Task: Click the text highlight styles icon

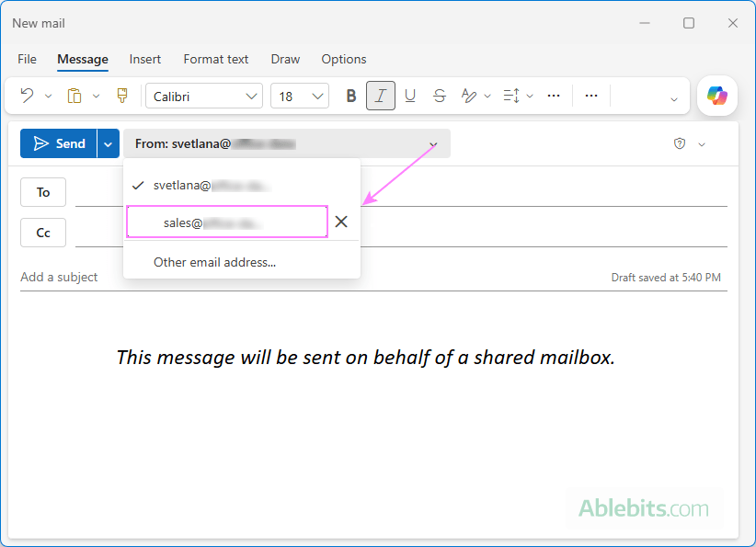Action: (469, 96)
